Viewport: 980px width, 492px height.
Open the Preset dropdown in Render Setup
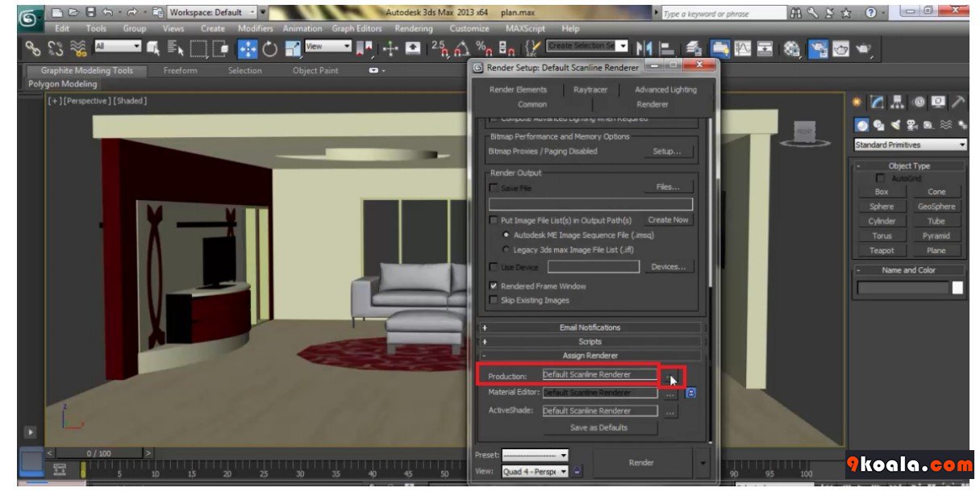click(x=535, y=455)
